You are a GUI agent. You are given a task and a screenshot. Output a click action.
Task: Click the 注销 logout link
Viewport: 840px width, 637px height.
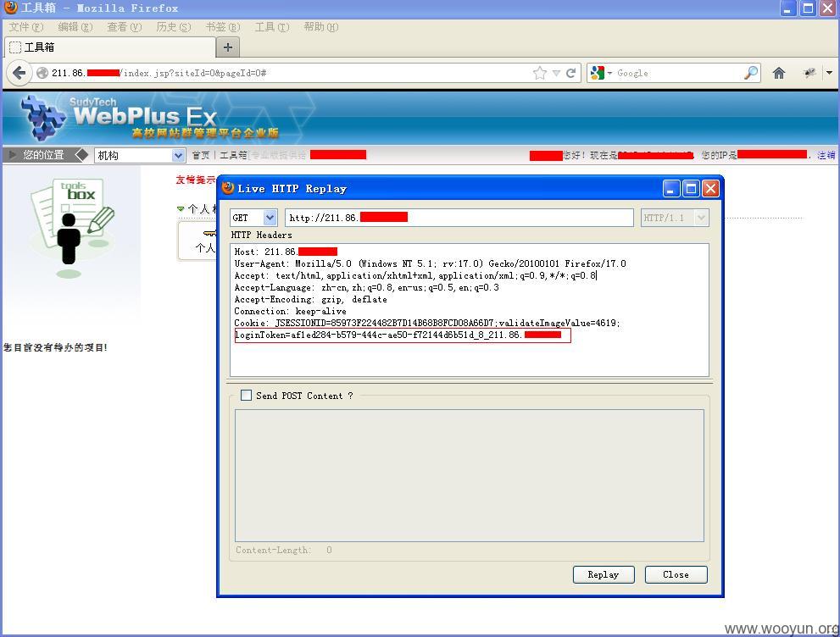coord(826,155)
